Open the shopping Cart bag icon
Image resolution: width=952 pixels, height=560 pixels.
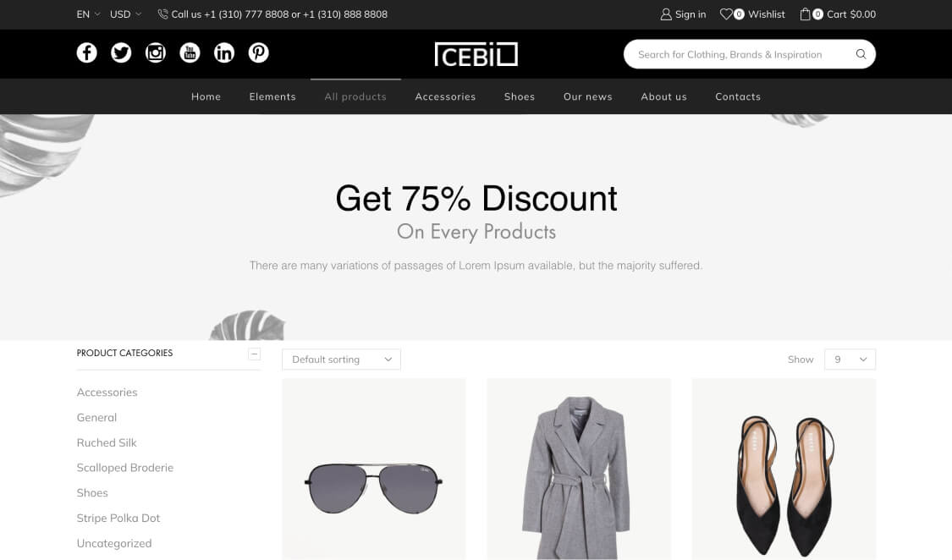(805, 14)
